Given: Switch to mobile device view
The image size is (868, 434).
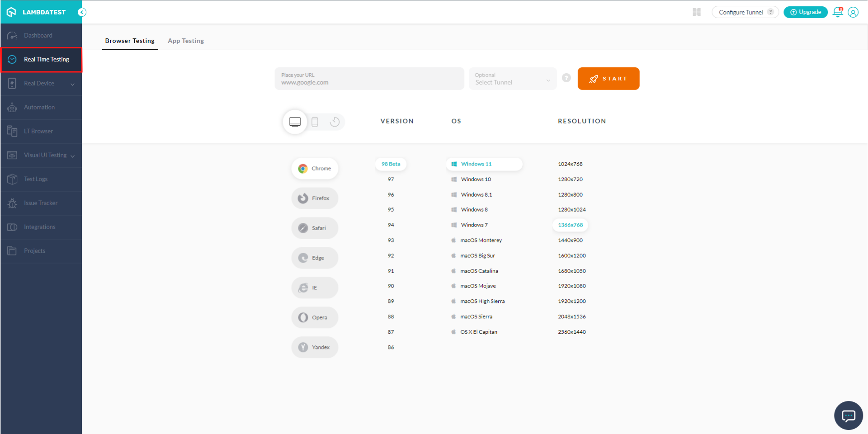Looking at the screenshot, I should (315, 122).
